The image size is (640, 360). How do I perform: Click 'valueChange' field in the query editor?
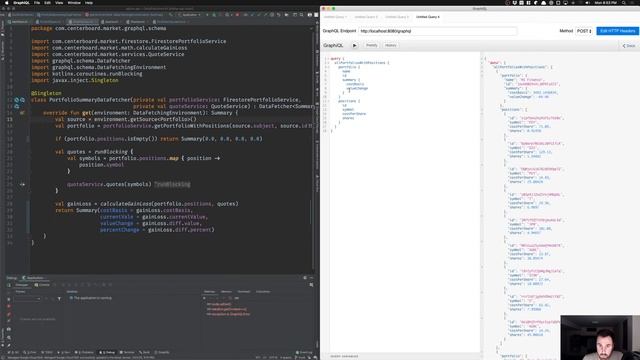tap(357, 89)
